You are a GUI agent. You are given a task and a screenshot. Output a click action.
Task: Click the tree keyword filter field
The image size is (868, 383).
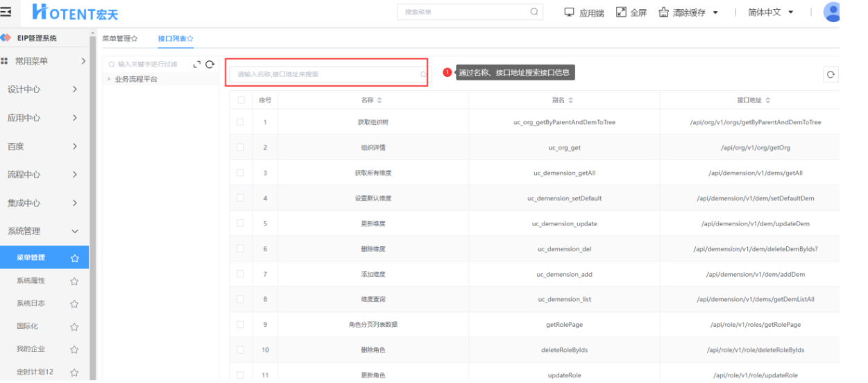pos(148,64)
